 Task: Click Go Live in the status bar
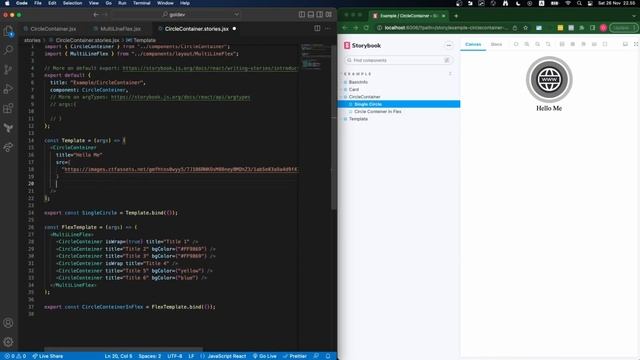click(x=264, y=356)
